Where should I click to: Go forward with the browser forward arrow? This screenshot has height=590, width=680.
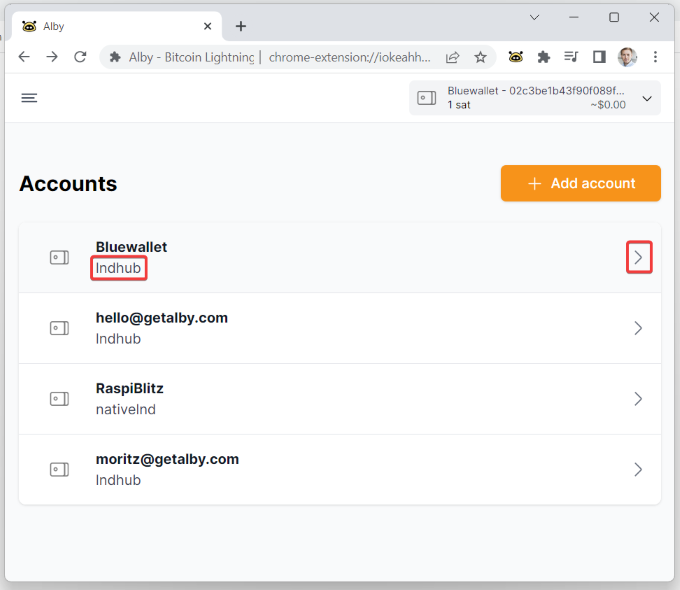[x=52, y=57]
